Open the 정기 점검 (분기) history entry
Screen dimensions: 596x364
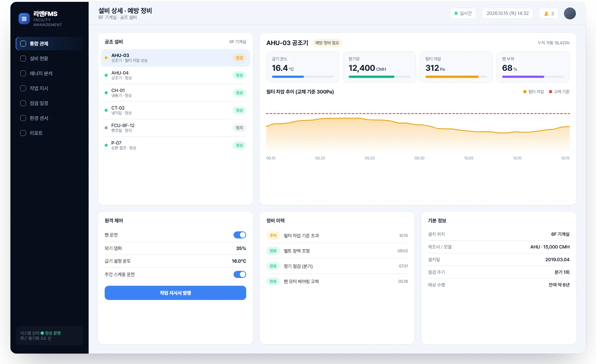click(337, 266)
